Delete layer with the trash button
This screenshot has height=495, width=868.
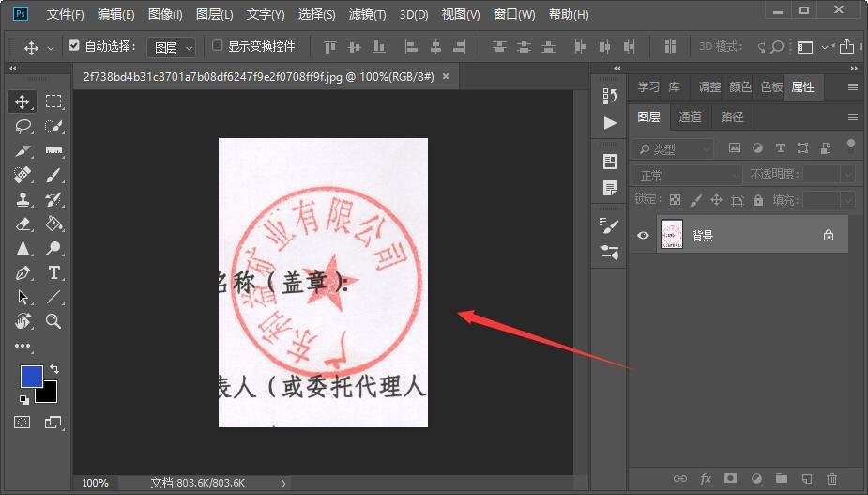tap(831, 478)
